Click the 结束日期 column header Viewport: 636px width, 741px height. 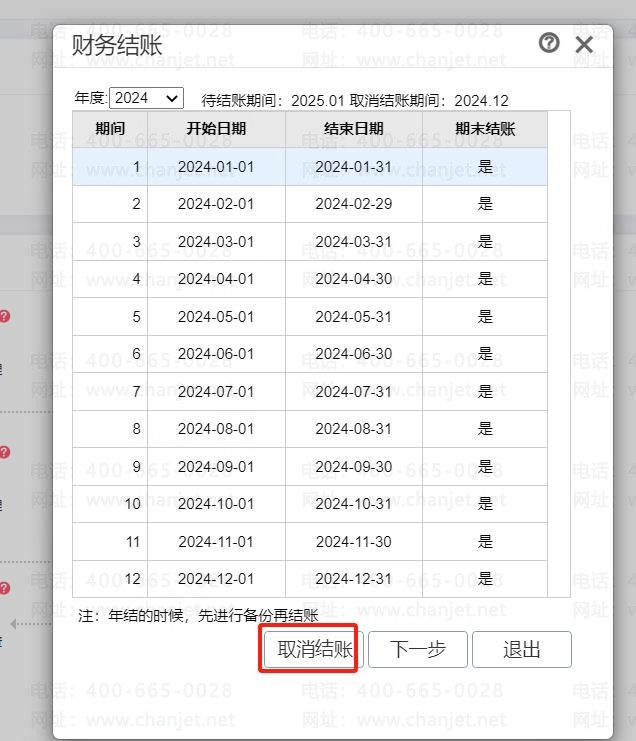[x=354, y=129]
